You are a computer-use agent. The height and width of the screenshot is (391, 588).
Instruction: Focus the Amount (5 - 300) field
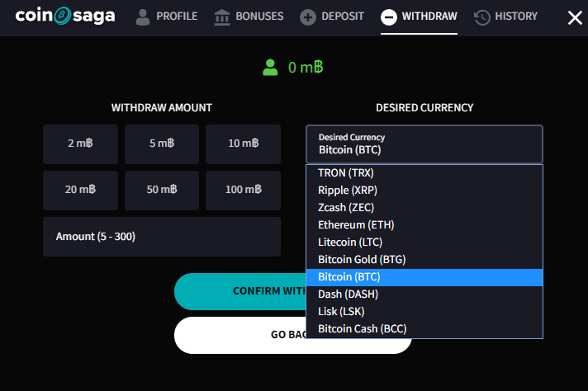point(162,237)
